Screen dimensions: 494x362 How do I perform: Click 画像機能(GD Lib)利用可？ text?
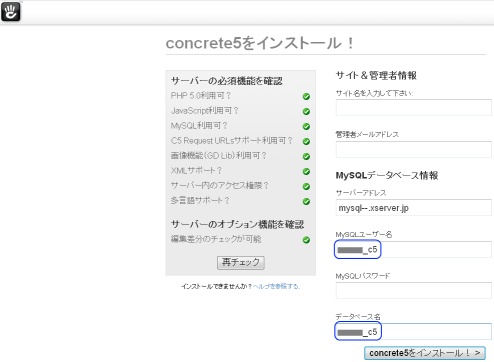point(219,156)
